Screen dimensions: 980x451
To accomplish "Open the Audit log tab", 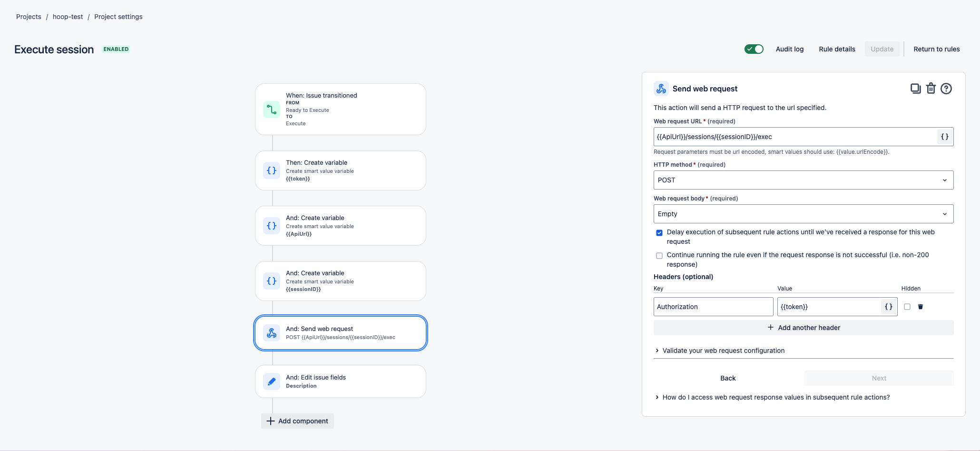I will click(x=789, y=49).
